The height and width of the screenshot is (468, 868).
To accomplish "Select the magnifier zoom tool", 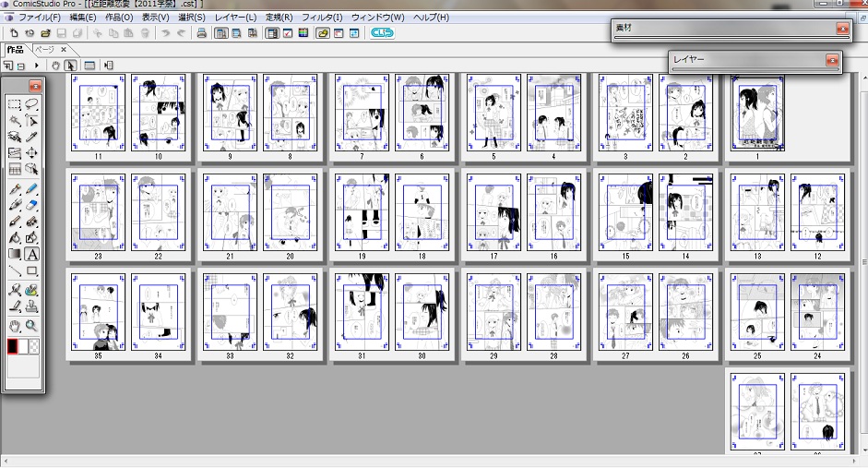I will pos(31,326).
